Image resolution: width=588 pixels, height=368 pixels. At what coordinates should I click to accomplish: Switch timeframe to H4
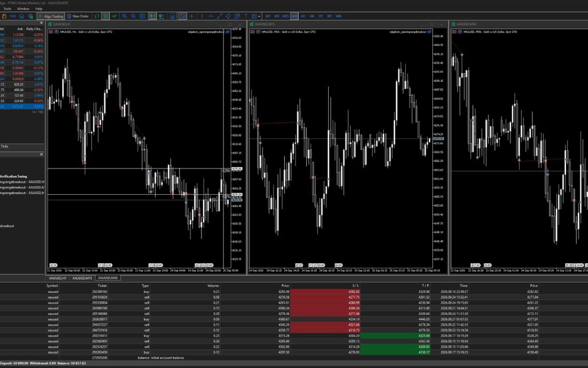[x=312, y=16]
